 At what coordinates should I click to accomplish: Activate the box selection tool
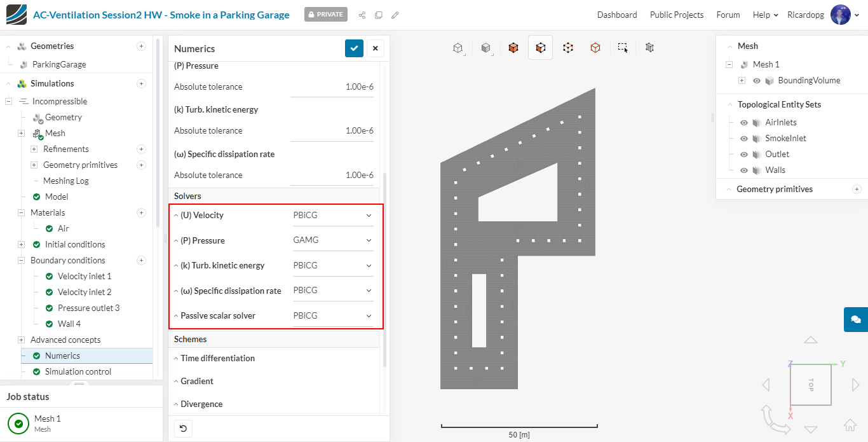click(623, 48)
